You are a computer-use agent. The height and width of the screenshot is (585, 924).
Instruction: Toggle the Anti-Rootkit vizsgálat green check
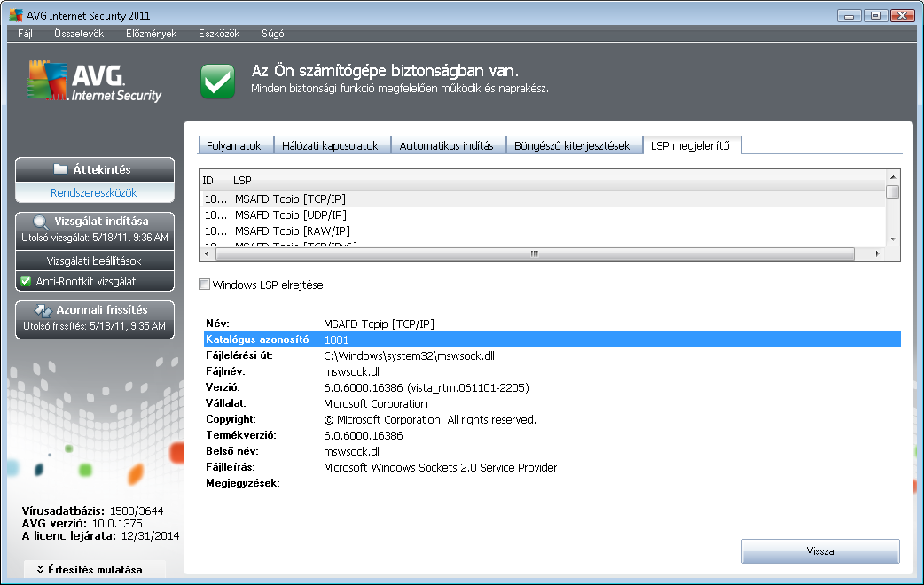tap(26, 281)
